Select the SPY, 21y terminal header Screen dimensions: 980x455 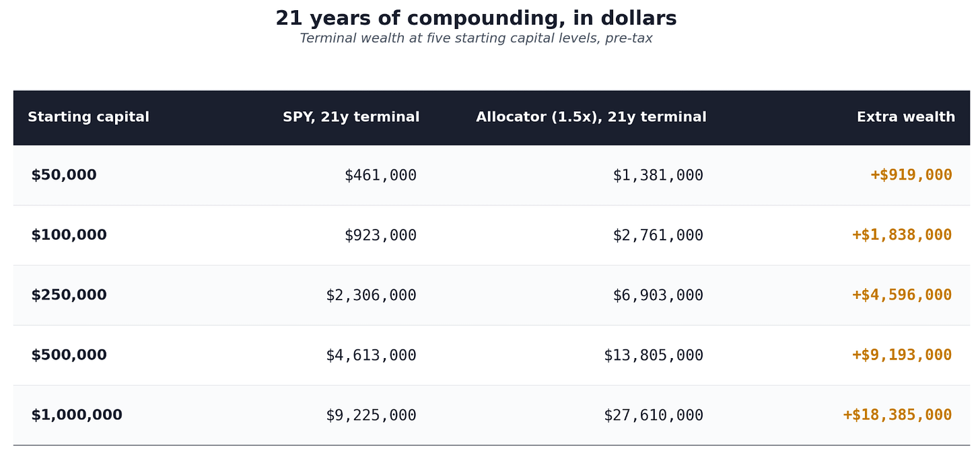[x=351, y=118]
